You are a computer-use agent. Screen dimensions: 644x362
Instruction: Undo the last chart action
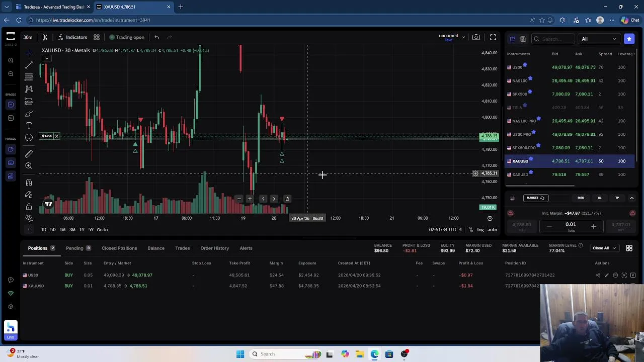pos(156,37)
